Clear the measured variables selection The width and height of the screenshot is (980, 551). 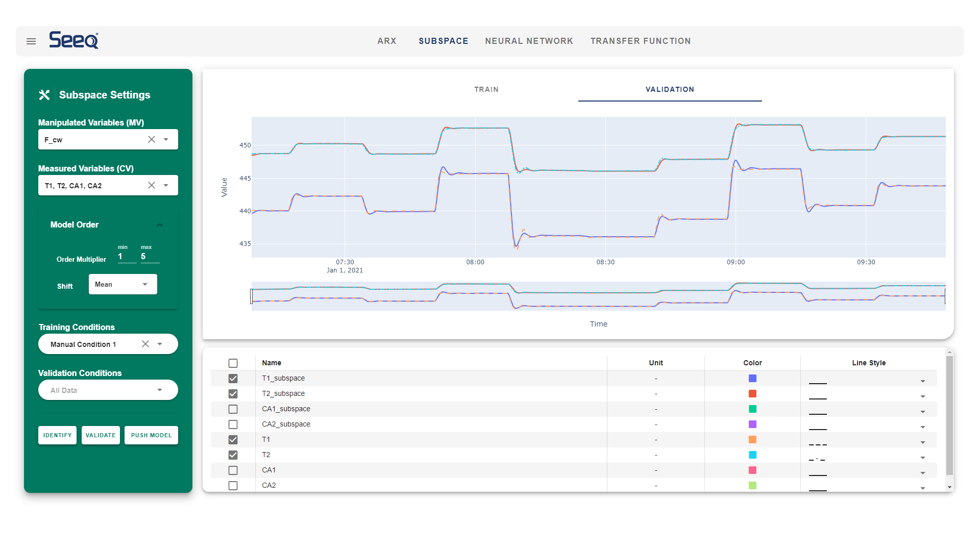pos(152,185)
